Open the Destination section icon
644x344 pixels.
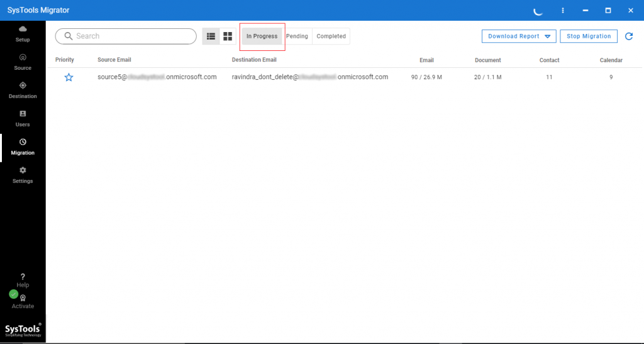click(x=23, y=86)
